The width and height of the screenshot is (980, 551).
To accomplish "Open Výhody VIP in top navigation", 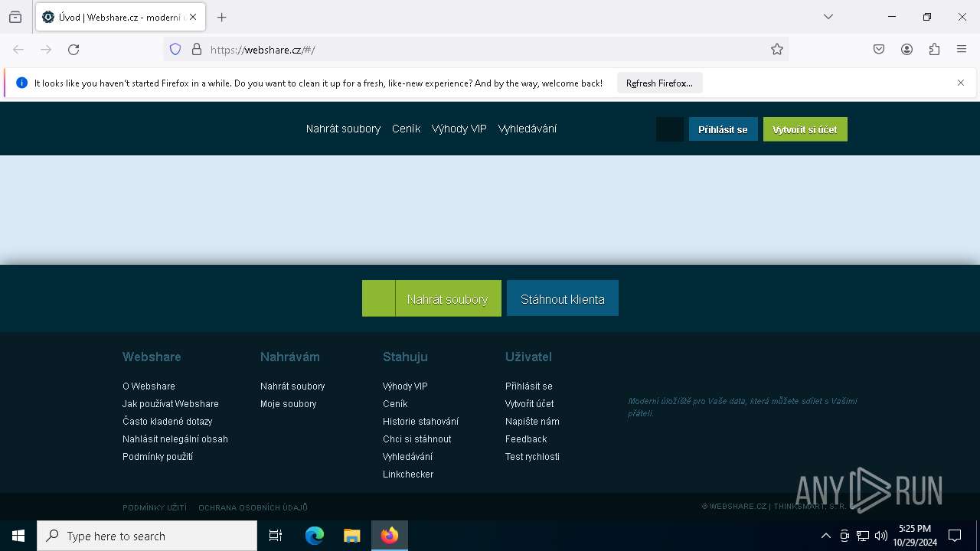I will [x=459, y=129].
